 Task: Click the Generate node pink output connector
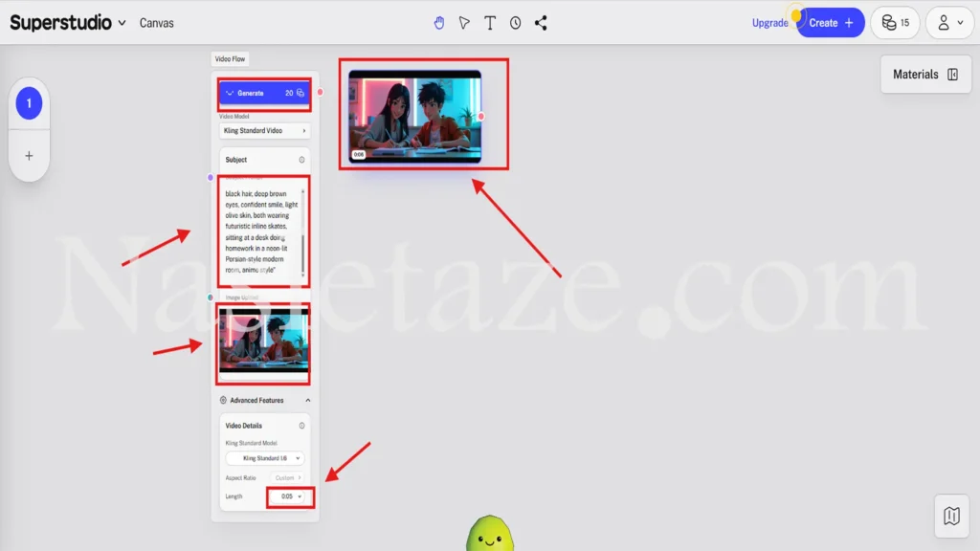320,93
